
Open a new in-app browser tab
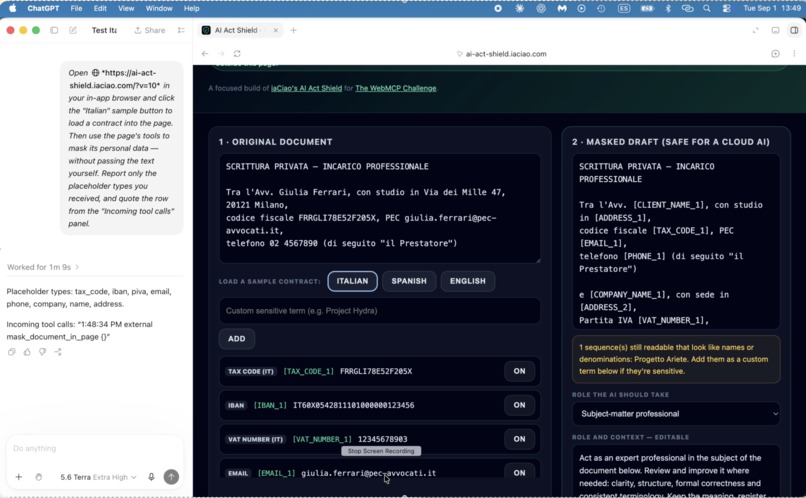pyautogui.click(x=294, y=30)
